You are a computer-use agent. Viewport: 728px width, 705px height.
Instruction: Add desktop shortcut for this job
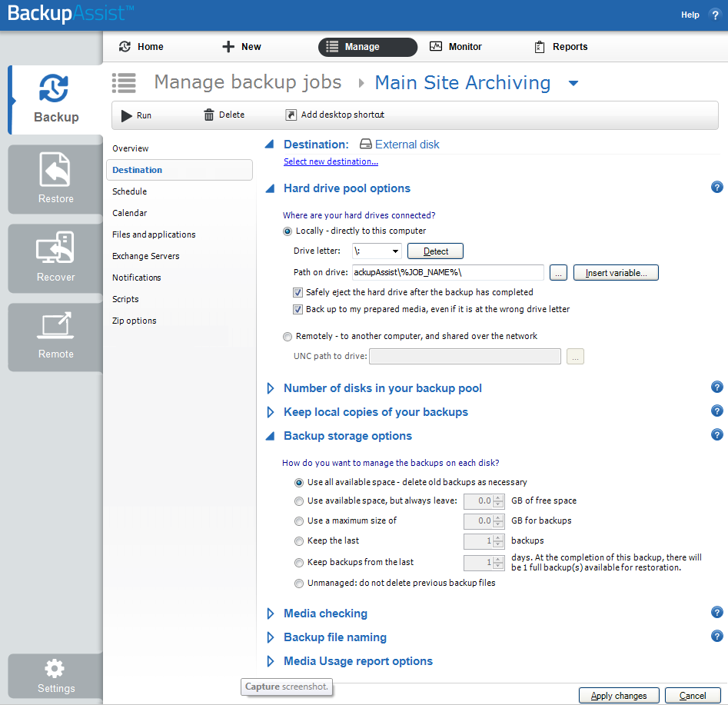tap(334, 115)
